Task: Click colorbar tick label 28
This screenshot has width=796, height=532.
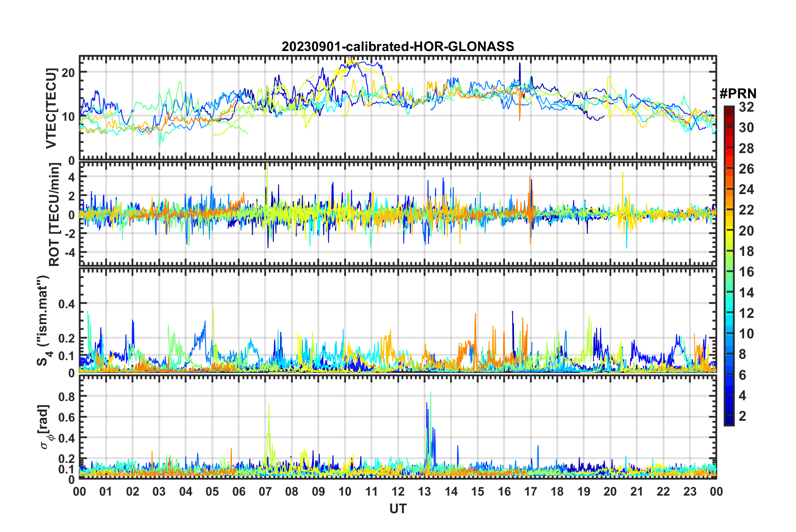Action: (x=746, y=148)
